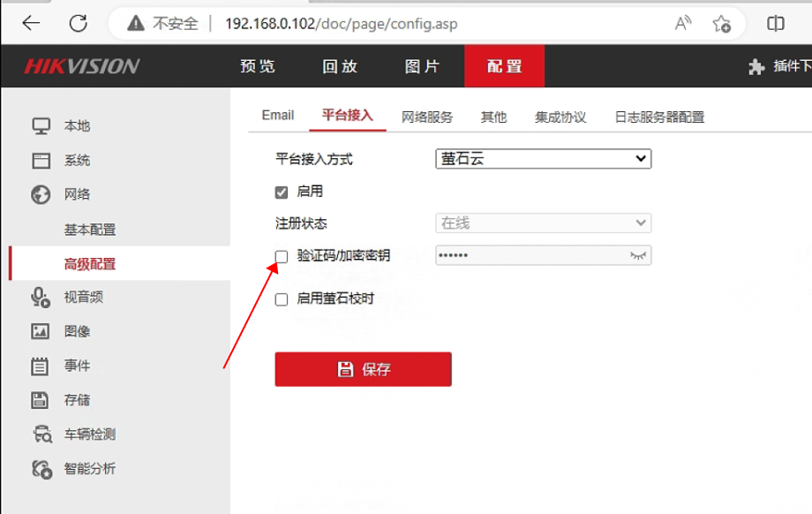Open the 图片 picture menu
This screenshot has width=812, height=514.
click(x=422, y=66)
